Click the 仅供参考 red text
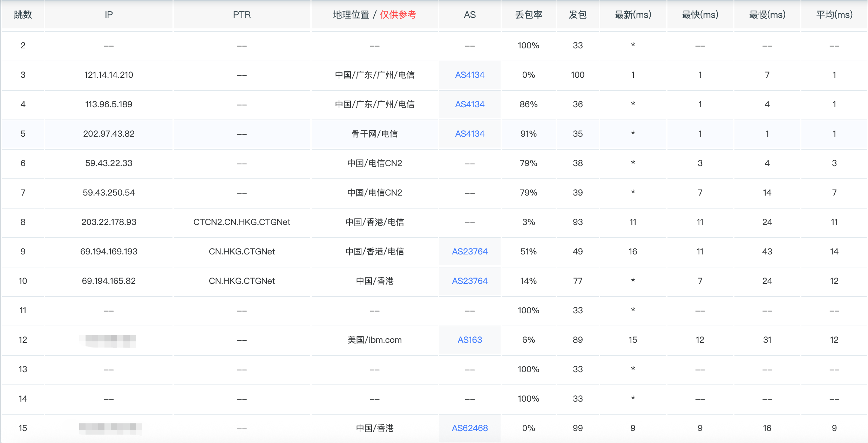This screenshot has width=868, height=443. click(398, 15)
